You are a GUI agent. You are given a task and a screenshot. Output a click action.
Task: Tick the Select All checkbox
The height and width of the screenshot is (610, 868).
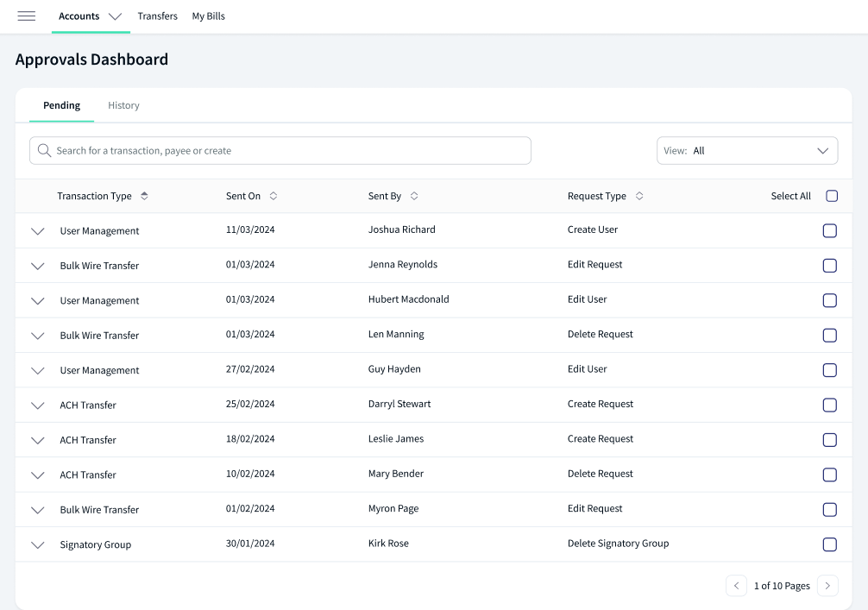832,196
